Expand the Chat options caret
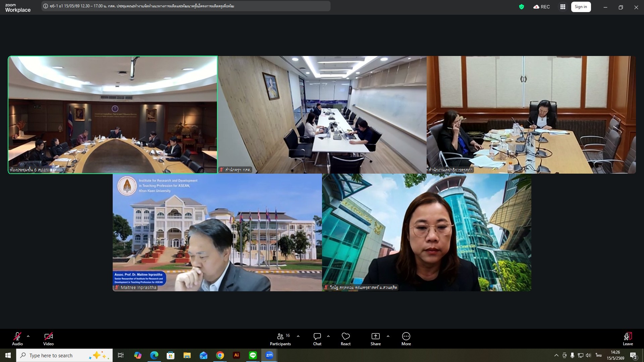The image size is (644, 362). coord(328,336)
